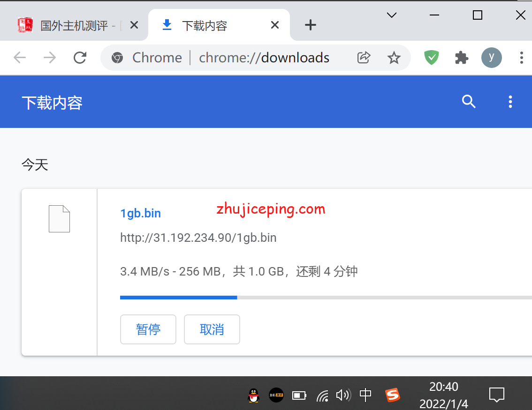Close the 下载内容 tab
The height and width of the screenshot is (410, 532).
tap(275, 25)
